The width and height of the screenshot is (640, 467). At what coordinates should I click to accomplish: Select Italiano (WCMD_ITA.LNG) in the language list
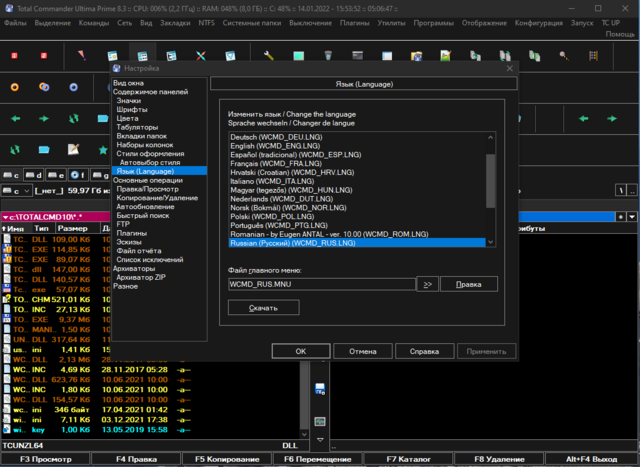(x=357, y=181)
